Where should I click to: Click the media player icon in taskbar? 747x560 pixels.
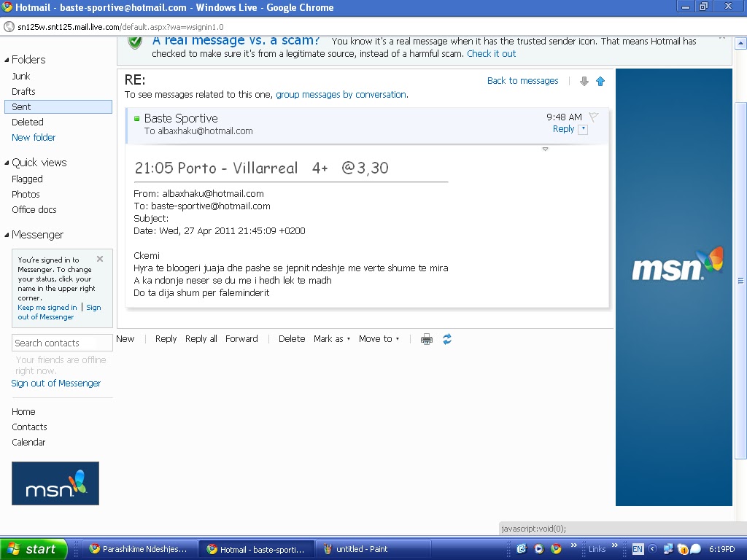click(x=539, y=549)
